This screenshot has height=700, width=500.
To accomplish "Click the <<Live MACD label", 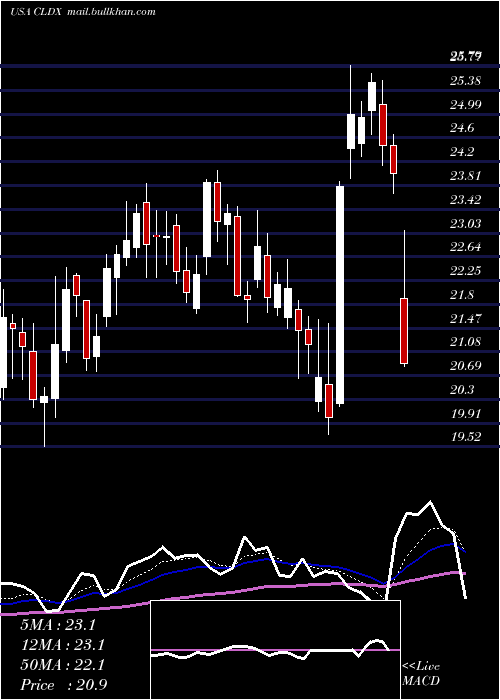I will point(421,674).
